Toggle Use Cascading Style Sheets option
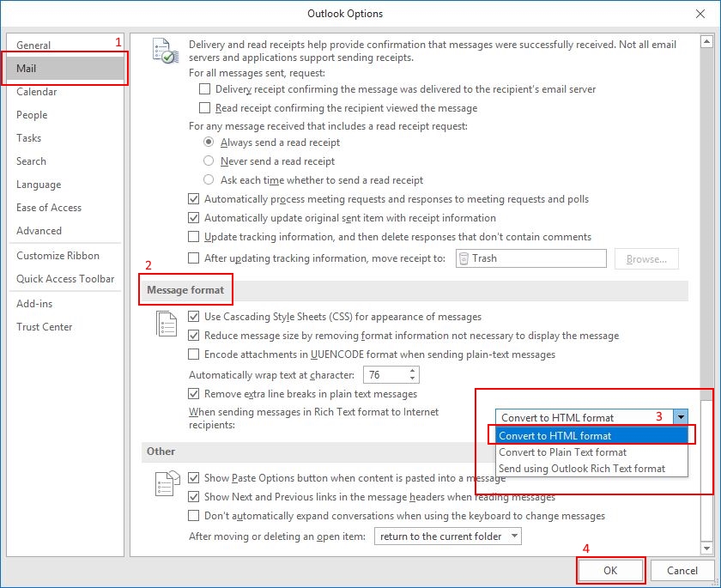 (x=194, y=316)
